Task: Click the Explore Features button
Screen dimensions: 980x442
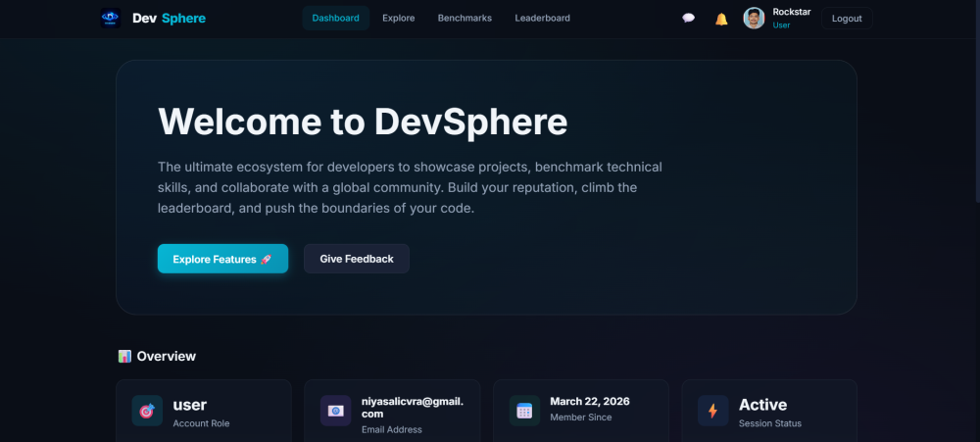Action: (x=222, y=259)
